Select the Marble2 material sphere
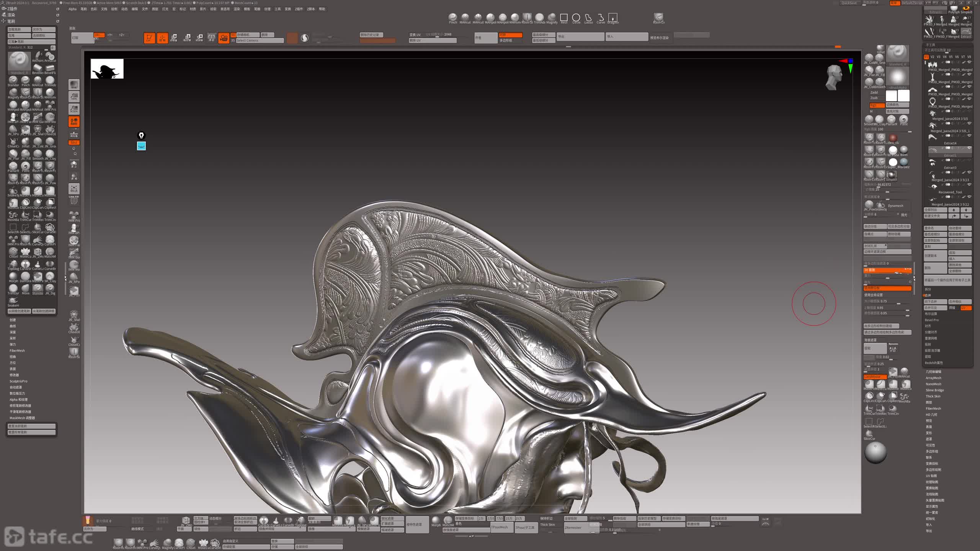 [904, 163]
